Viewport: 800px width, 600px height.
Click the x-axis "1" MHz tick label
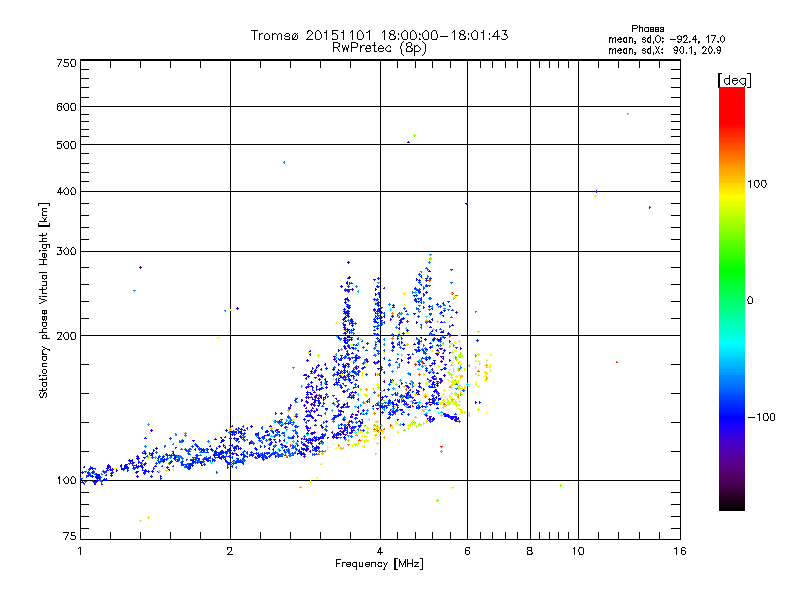80,551
